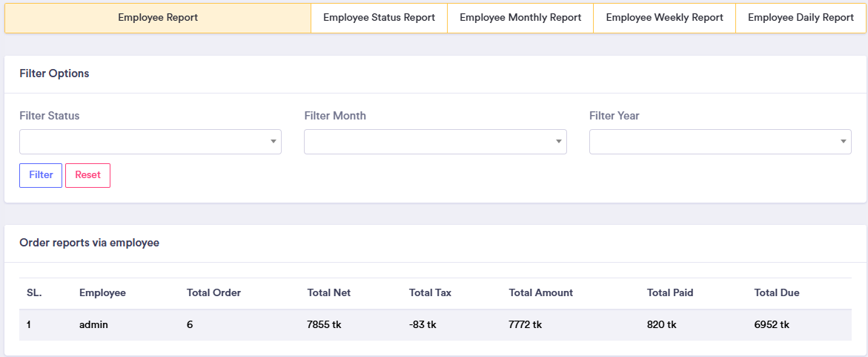Switch to Employee Status Report tab
The width and height of the screenshot is (868, 357).
tap(379, 18)
